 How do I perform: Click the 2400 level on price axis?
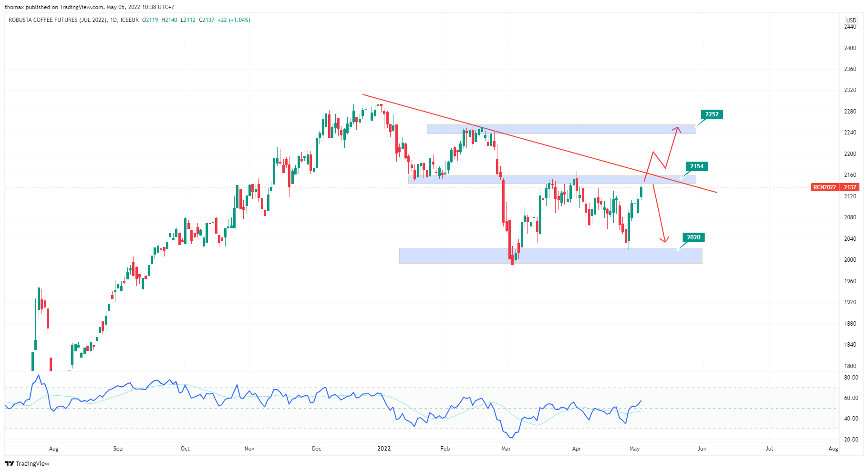850,48
